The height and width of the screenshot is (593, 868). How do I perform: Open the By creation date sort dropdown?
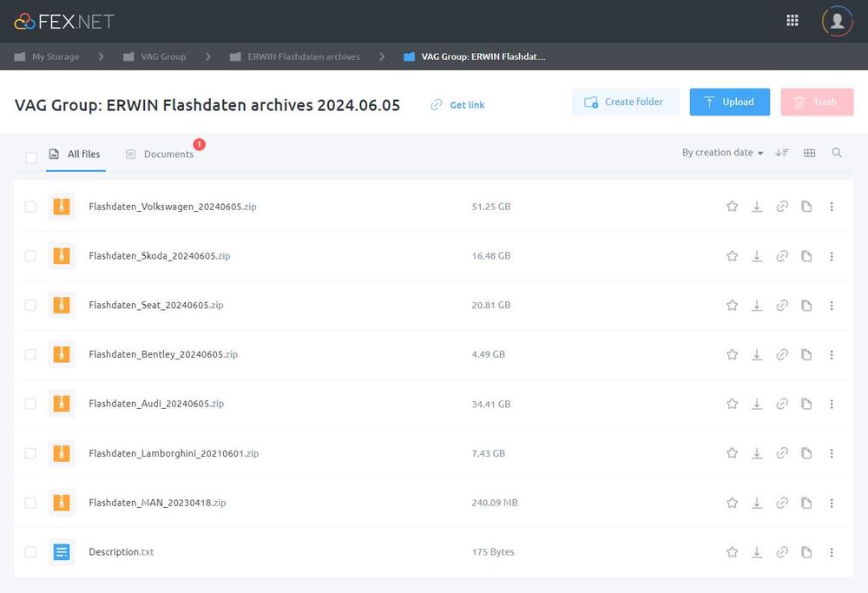[x=722, y=153]
